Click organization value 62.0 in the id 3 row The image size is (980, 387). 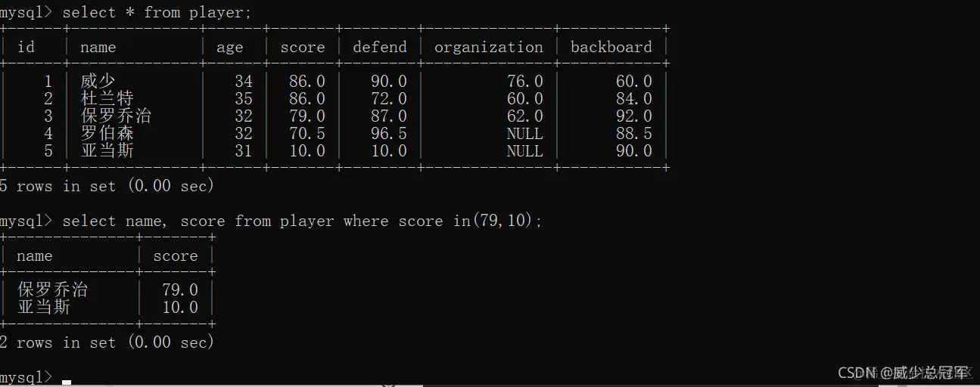pos(525,116)
